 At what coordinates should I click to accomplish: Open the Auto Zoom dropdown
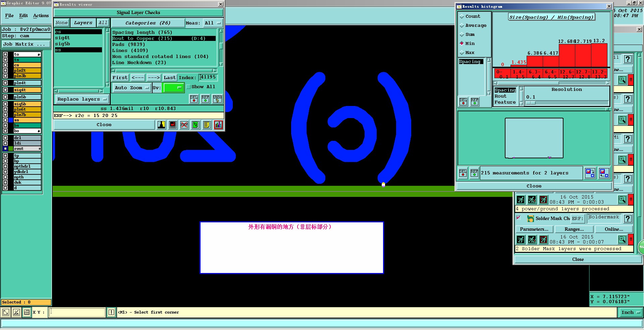tap(131, 88)
